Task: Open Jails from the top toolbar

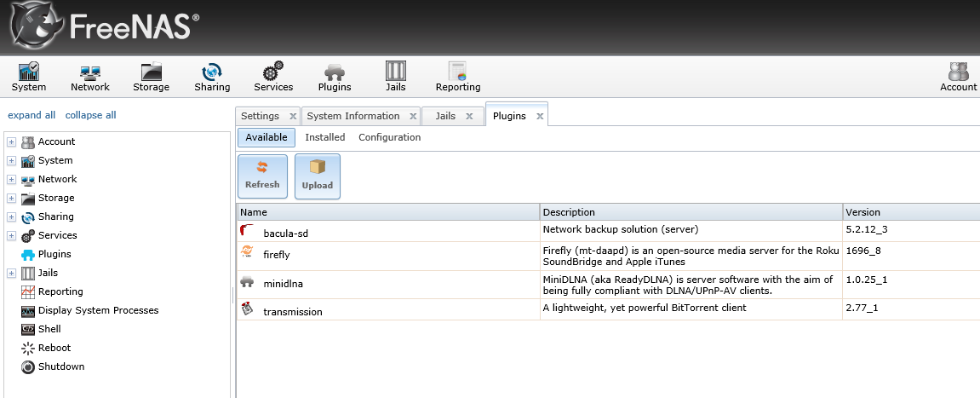Action: pyautogui.click(x=396, y=77)
